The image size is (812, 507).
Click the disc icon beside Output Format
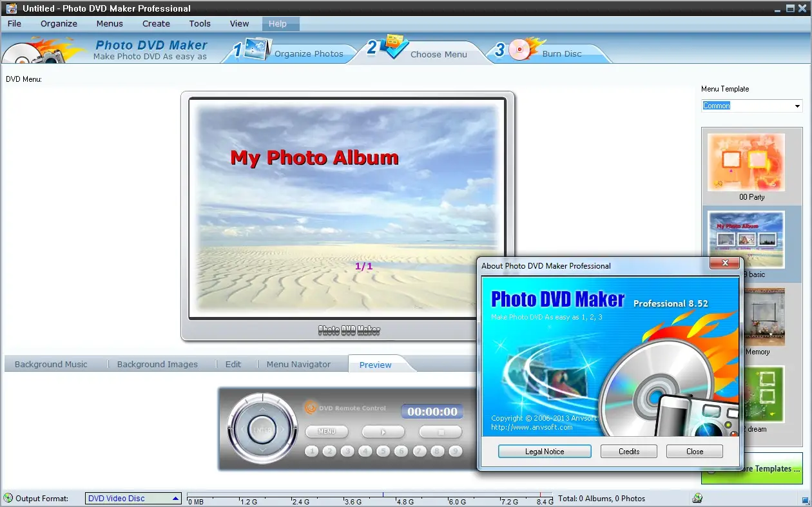[6, 498]
